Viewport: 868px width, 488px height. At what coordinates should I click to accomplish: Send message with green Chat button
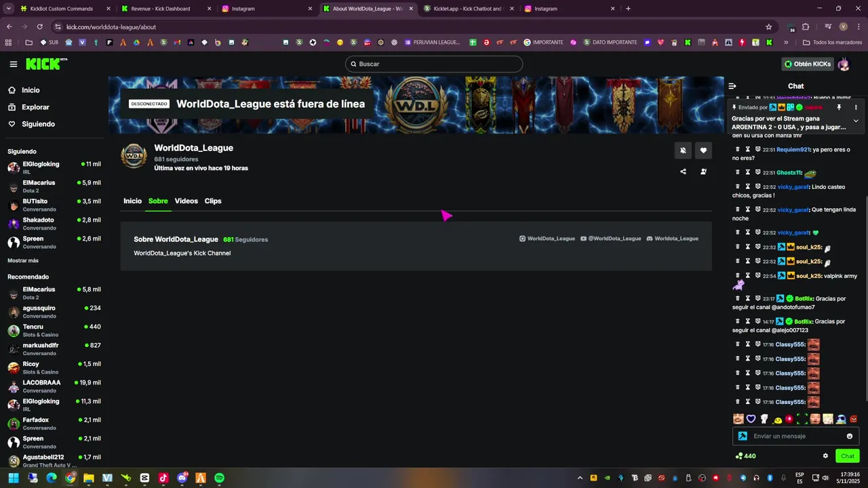[848, 456]
